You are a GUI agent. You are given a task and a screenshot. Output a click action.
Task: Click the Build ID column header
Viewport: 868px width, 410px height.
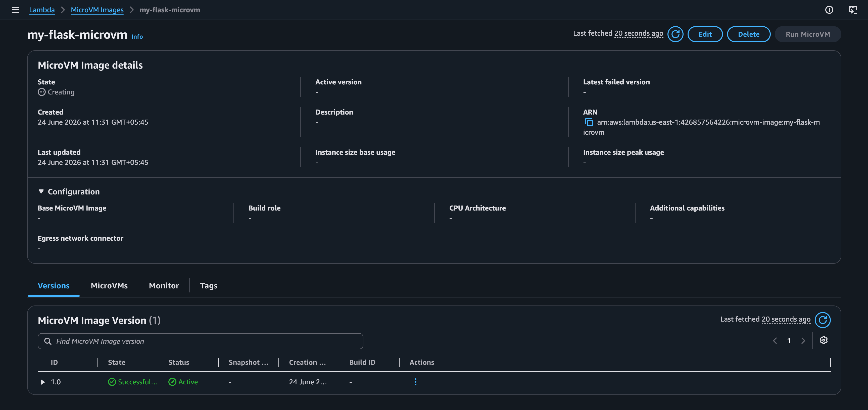[362, 362]
